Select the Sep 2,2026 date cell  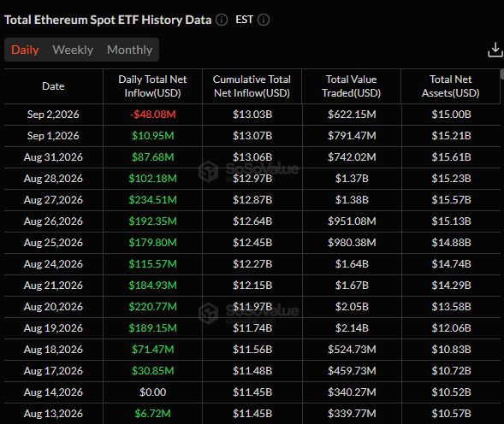(x=53, y=115)
